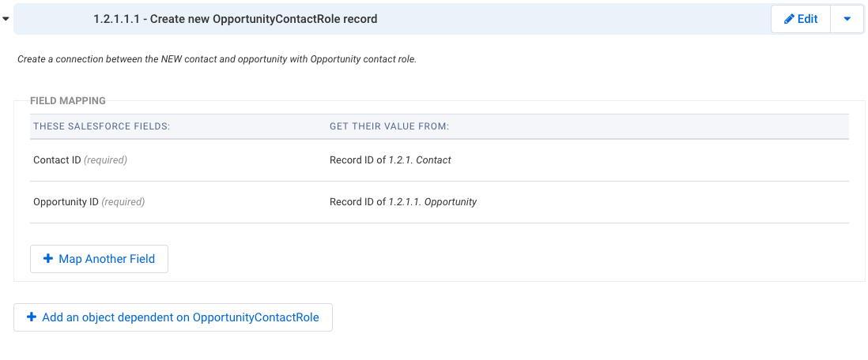Image resolution: width=868 pixels, height=360 pixels.
Task: Click the (required) note beside Contact ID
Action: [105, 159]
